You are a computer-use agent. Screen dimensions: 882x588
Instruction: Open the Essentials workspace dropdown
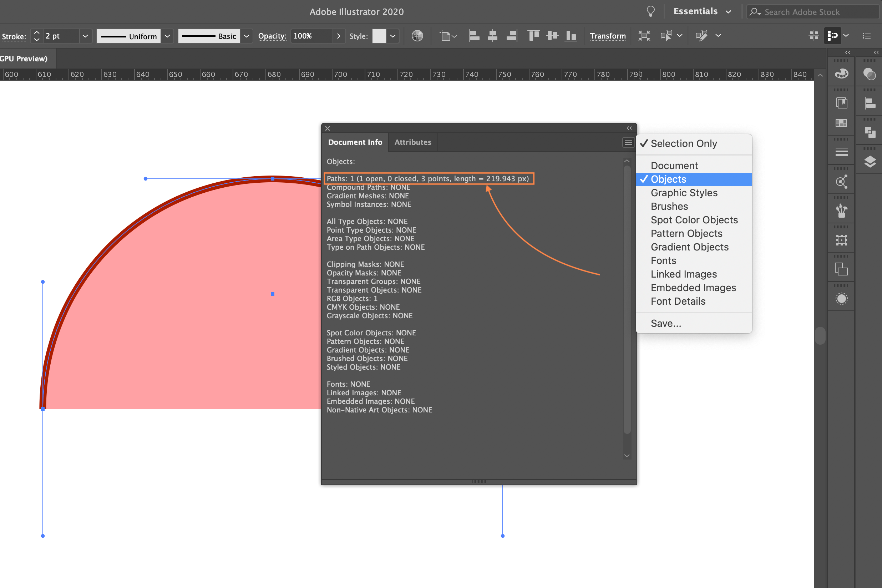[701, 12]
